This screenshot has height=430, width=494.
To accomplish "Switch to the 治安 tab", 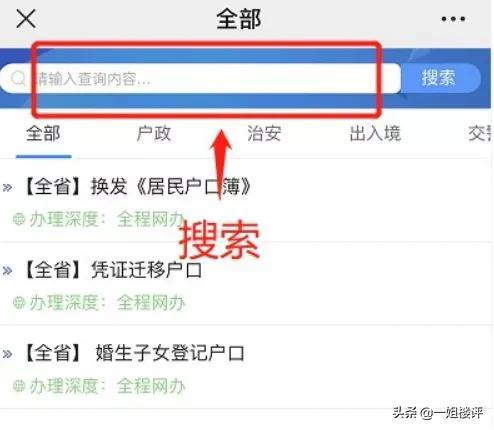I will click(264, 134).
